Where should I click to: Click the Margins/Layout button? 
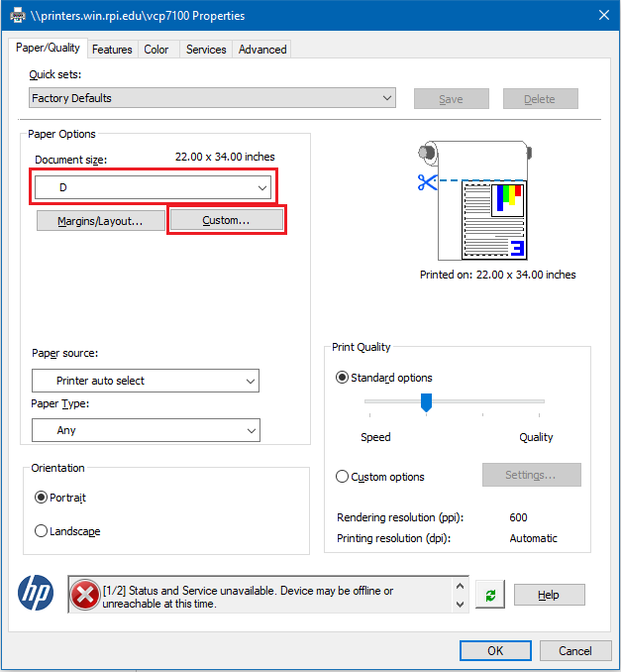(100, 220)
